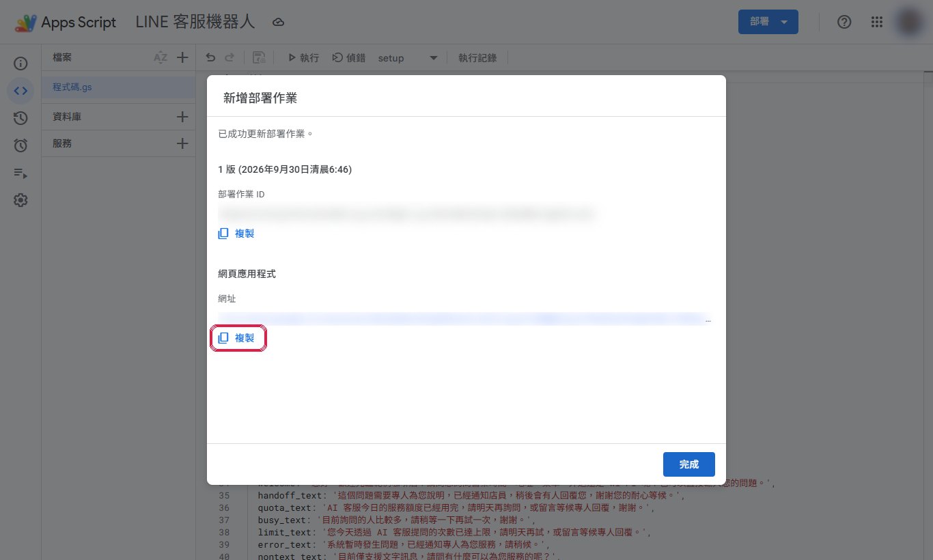Click the limit_text code line

[x=454, y=533]
